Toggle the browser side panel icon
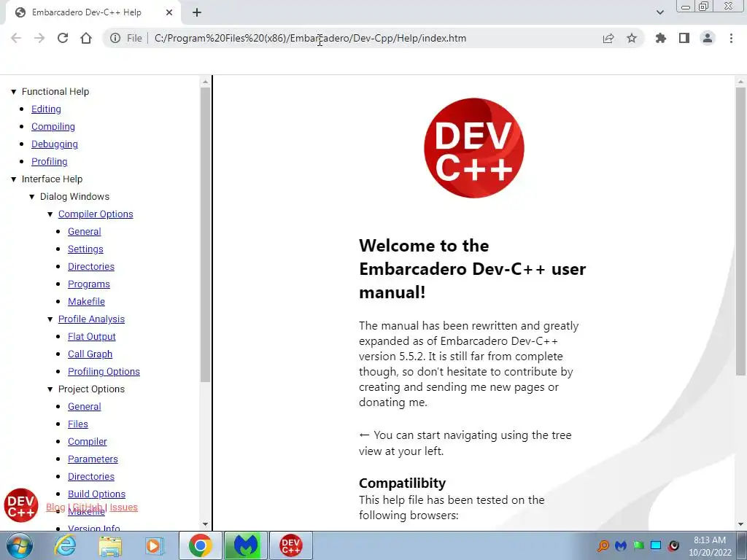 [684, 38]
